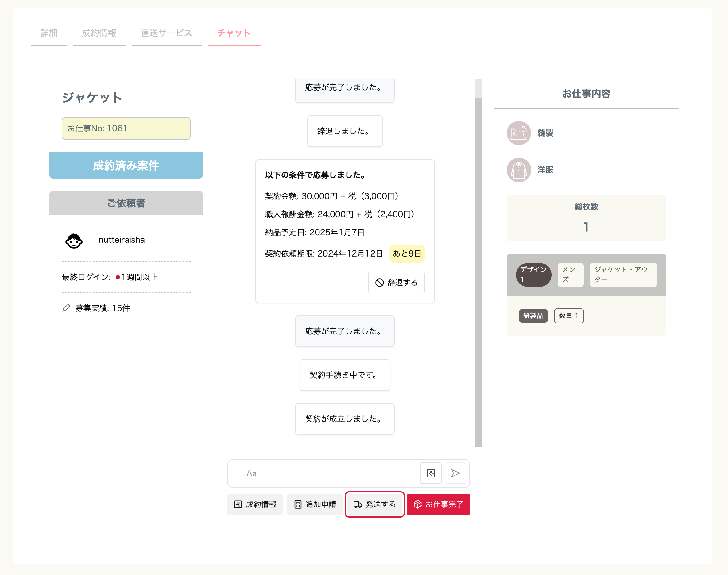Select the デザイン 1 pill

[x=533, y=275]
